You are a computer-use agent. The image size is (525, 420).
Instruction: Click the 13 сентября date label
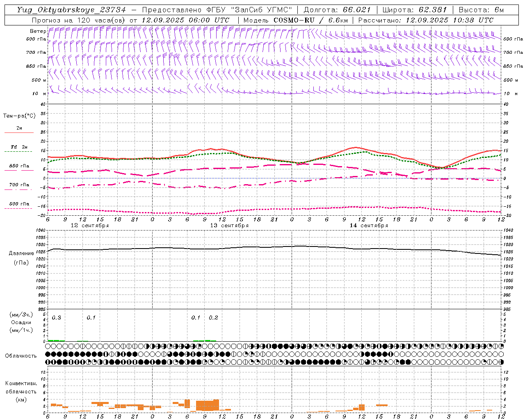[229, 226]
